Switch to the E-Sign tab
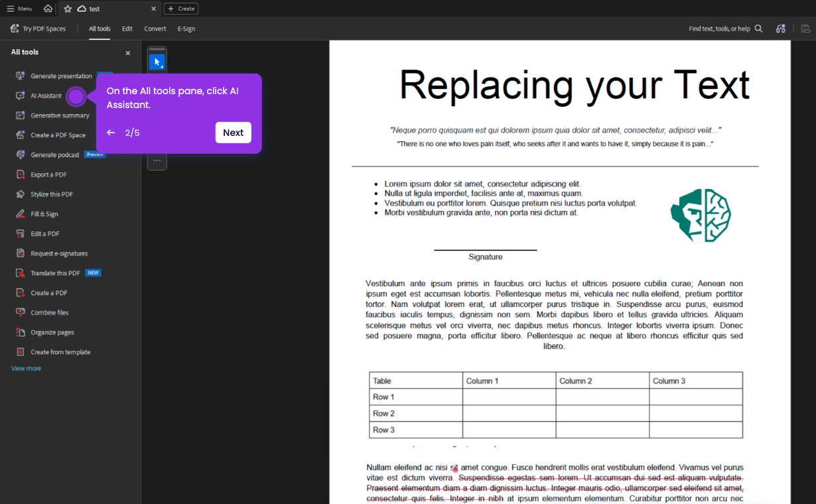Image resolution: width=816 pixels, height=504 pixels. pos(186,29)
